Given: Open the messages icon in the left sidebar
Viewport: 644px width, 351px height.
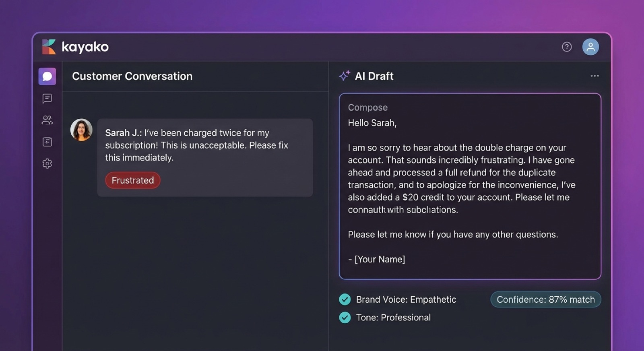Looking at the screenshot, I should pos(47,99).
